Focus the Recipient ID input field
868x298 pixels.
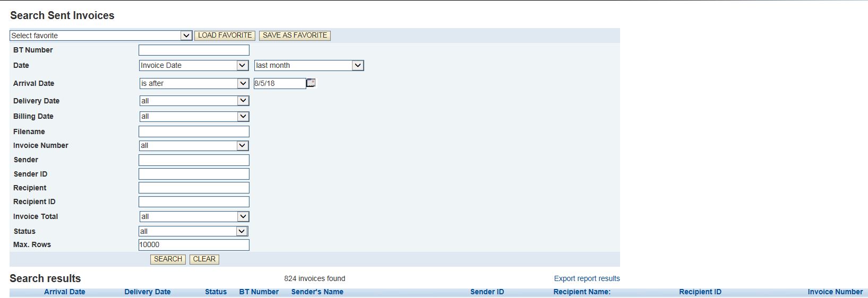[x=194, y=201]
